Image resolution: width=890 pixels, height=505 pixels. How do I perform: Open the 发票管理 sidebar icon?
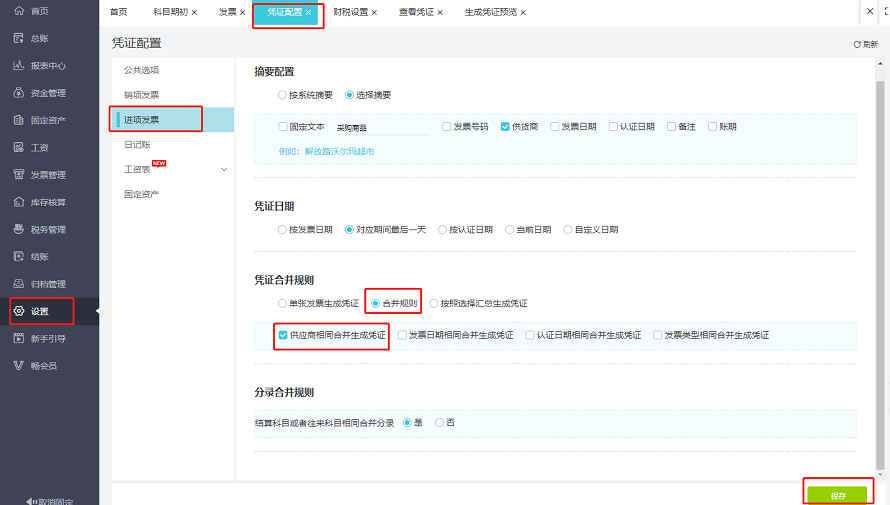[19, 174]
